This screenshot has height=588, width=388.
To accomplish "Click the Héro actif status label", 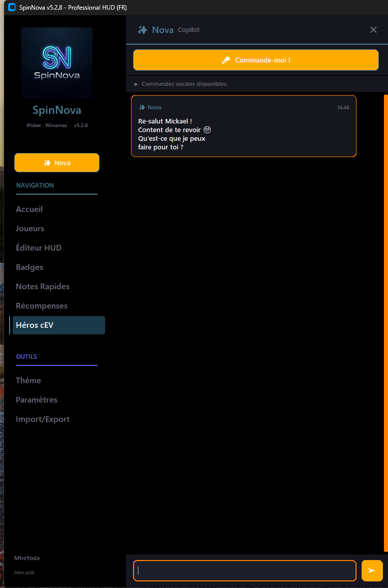I will coord(24,573).
